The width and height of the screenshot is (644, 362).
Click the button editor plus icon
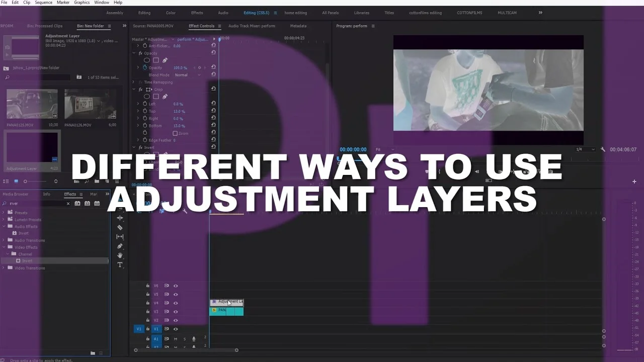pyautogui.click(x=634, y=182)
